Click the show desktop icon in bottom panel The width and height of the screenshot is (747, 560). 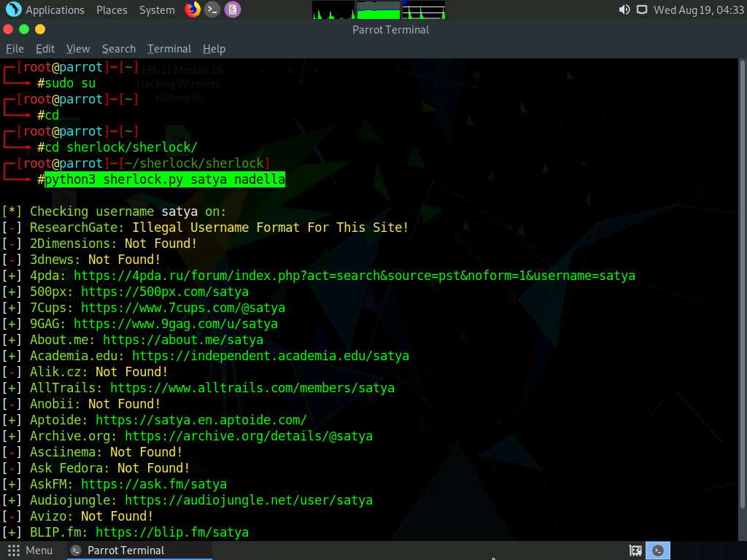[635, 551]
